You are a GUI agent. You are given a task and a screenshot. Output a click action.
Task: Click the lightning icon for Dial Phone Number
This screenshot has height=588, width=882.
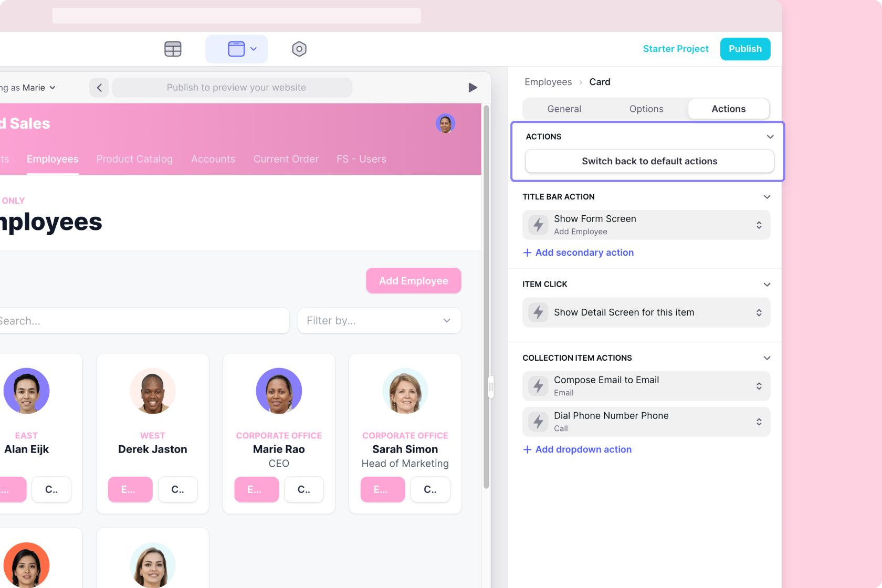tap(538, 422)
